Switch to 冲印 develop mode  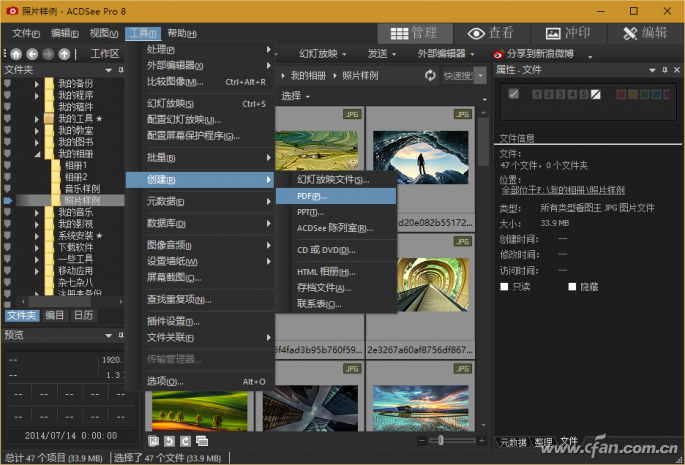click(x=568, y=33)
